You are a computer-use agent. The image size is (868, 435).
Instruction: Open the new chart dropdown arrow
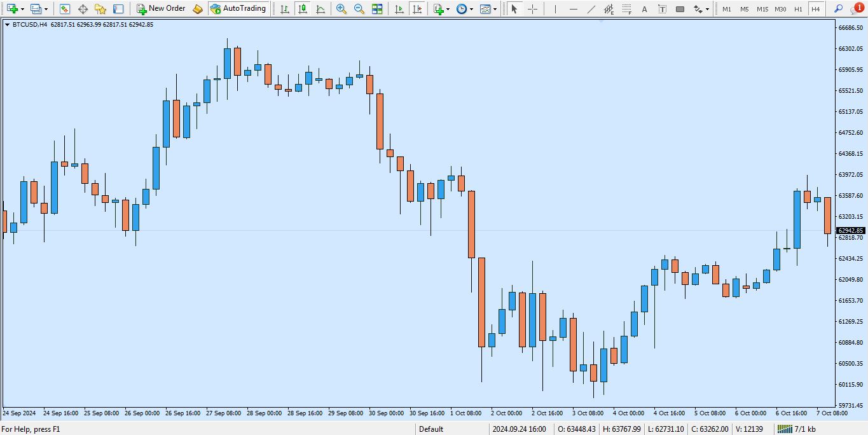click(x=23, y=10)
